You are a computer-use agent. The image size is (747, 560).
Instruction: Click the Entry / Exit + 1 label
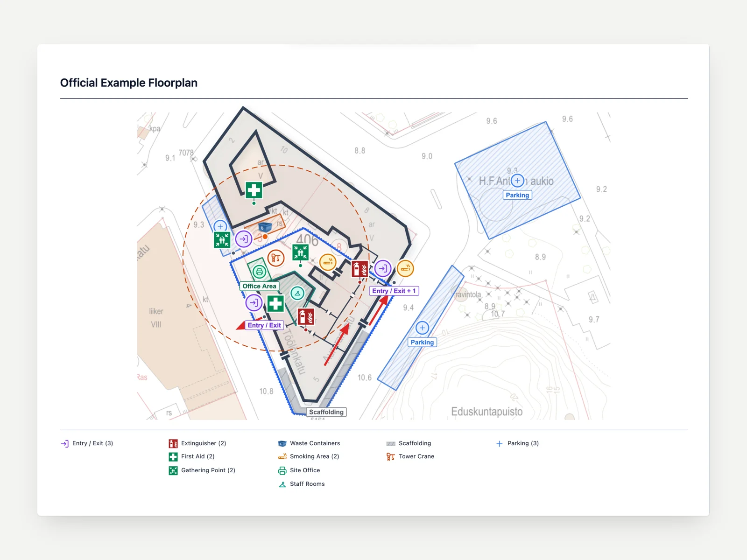(394, 291)
